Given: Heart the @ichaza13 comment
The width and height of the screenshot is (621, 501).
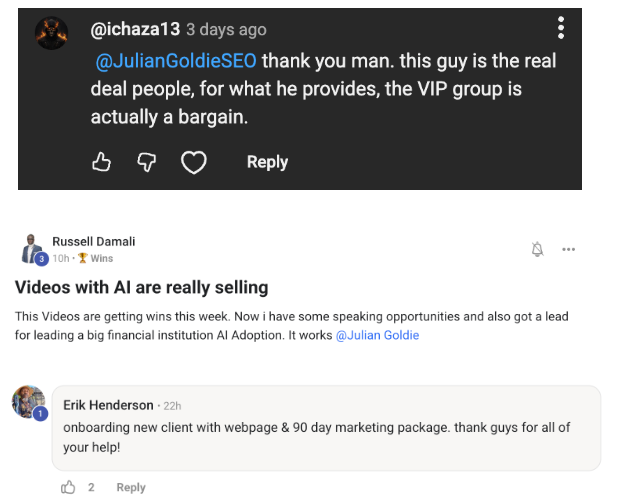Looking at the screenshot, I should [193, 162].
